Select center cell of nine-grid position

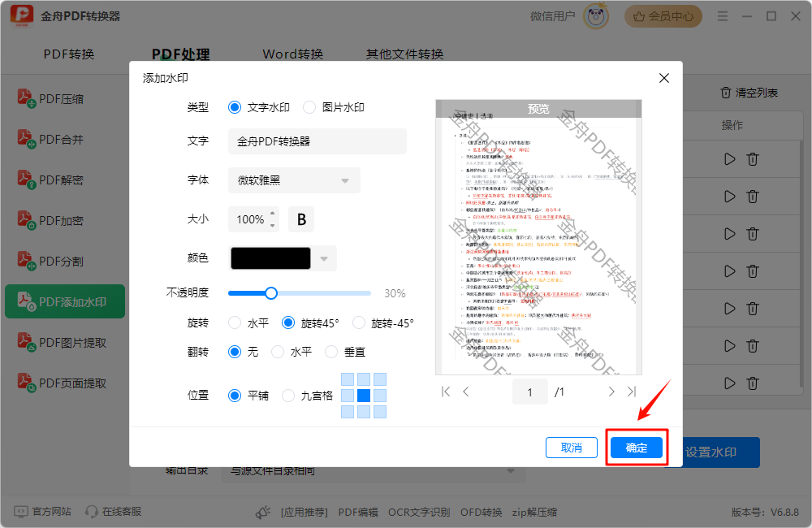[364, 396]
